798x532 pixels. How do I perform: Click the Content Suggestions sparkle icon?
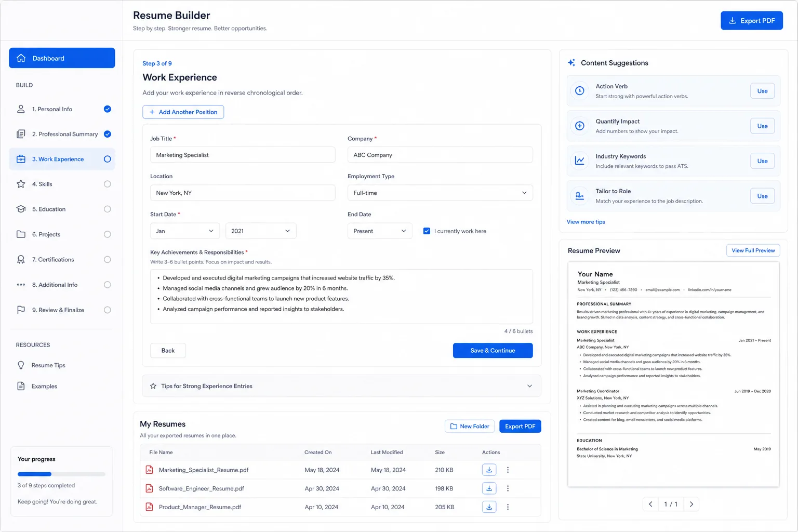[571, 63]
